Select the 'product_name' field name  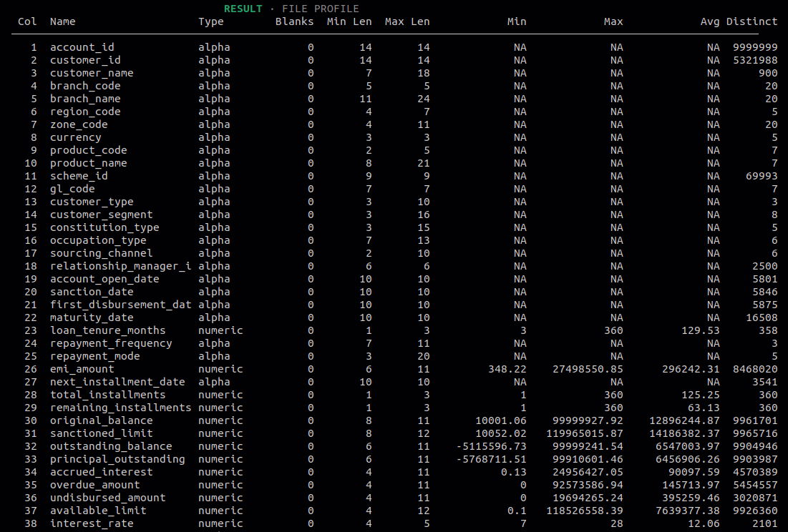click(x=89, y=163)
